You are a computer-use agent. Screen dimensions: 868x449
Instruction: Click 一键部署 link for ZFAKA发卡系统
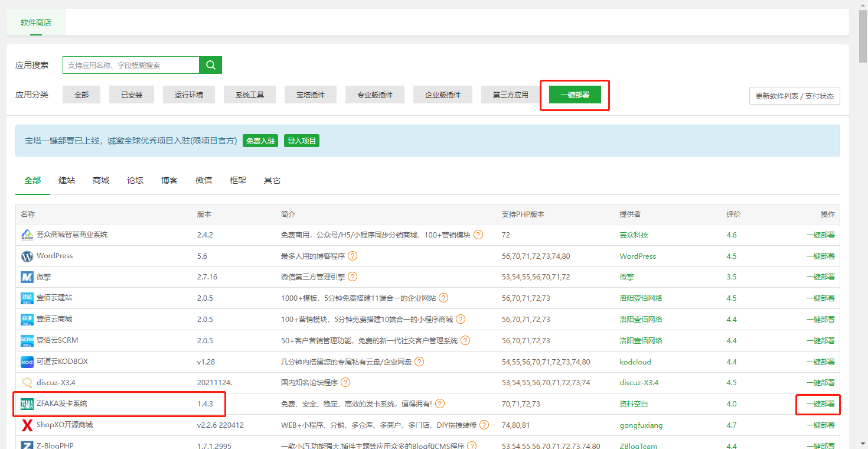click(x=820, y=404)
